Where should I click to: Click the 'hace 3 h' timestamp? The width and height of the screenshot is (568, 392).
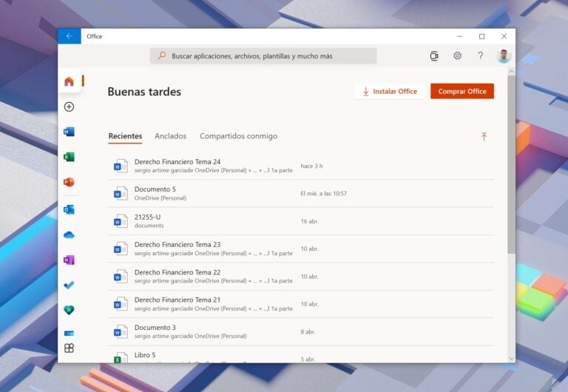coord(311,166)
